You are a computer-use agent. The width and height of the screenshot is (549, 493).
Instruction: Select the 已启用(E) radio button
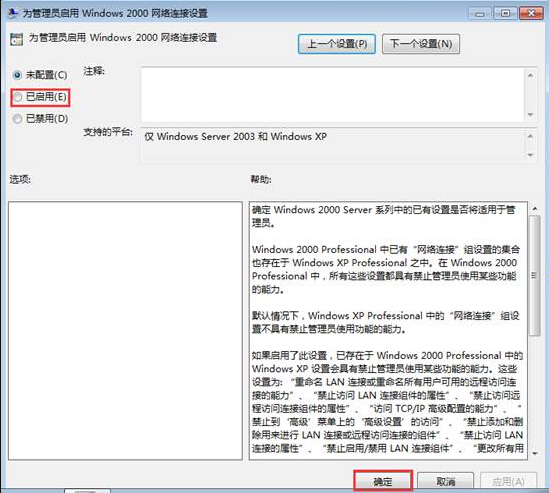(x=40, y=97)
